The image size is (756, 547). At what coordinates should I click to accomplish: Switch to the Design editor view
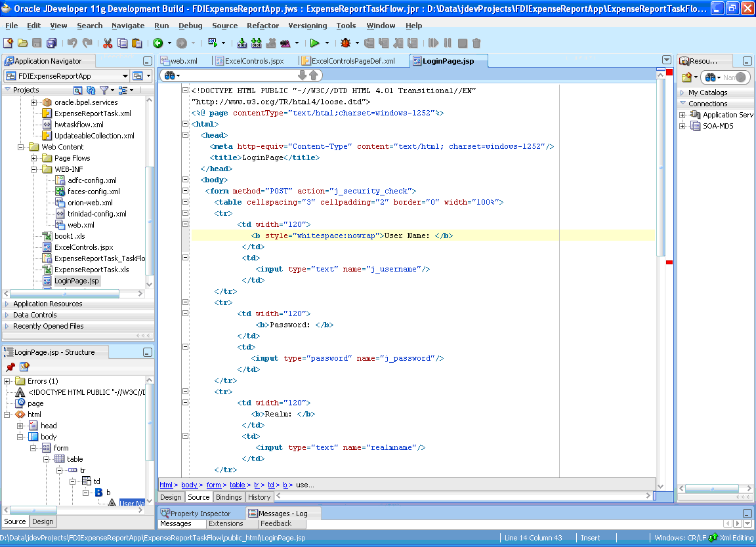[171, 497]
